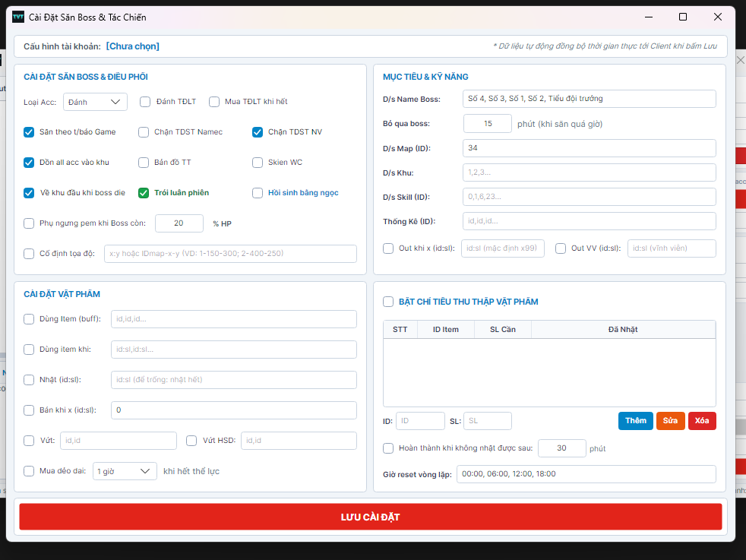Check Hoàn thành khi không nhặt được sau

388,448
